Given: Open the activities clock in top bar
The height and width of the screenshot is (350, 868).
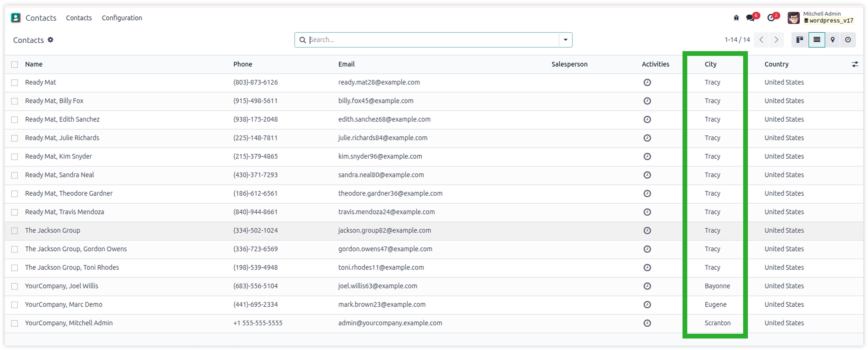Looking at the screenshot, I should pos(771,18).
